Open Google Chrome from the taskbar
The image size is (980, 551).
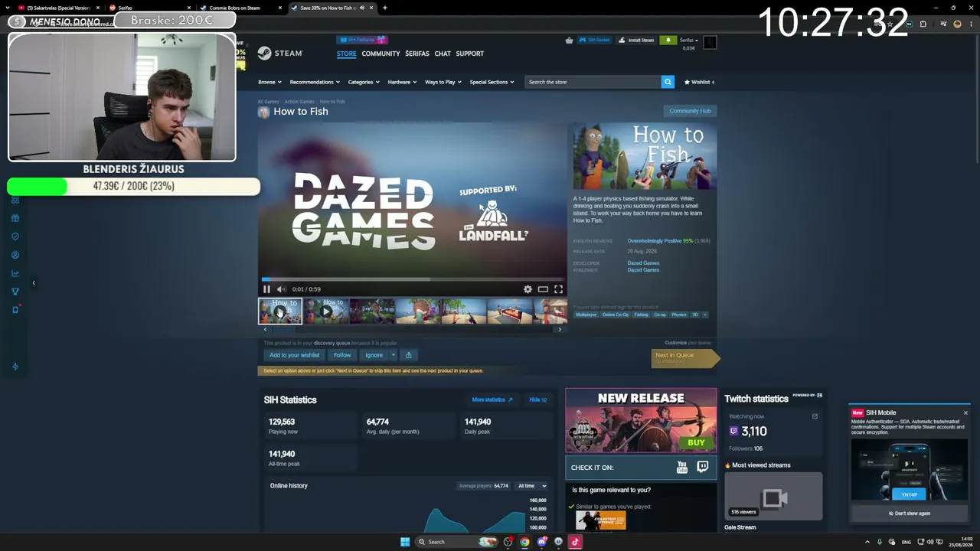tap(524, 542)
